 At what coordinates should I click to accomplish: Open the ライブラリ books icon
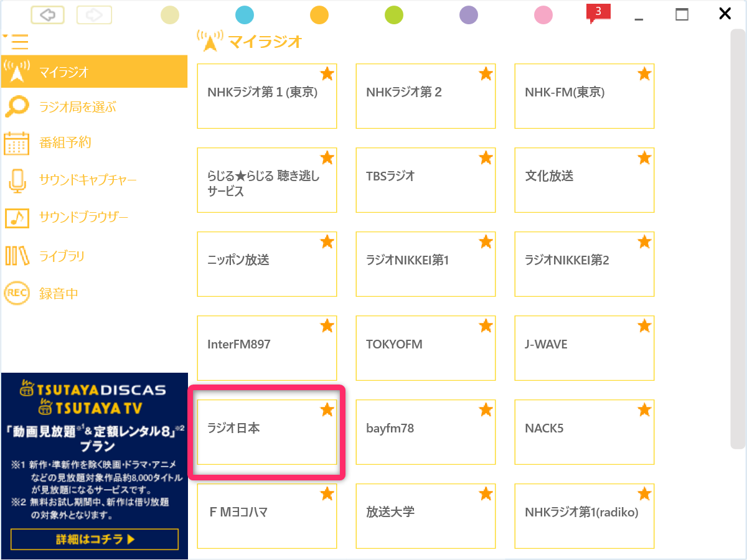(17, 256)
